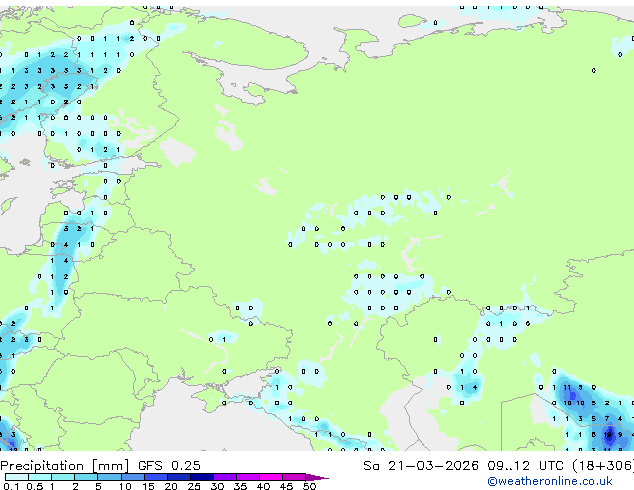Viewport: 634px width, 490px height.
Task: Click the 'Precipitation [mm]' title text
Action: point(65,465)
